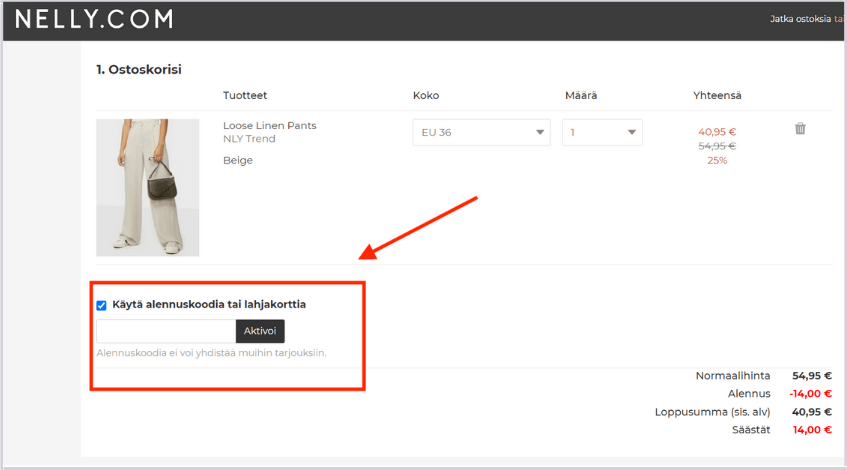
Task: Click the 25% discount label
Action: coord(716,160)
